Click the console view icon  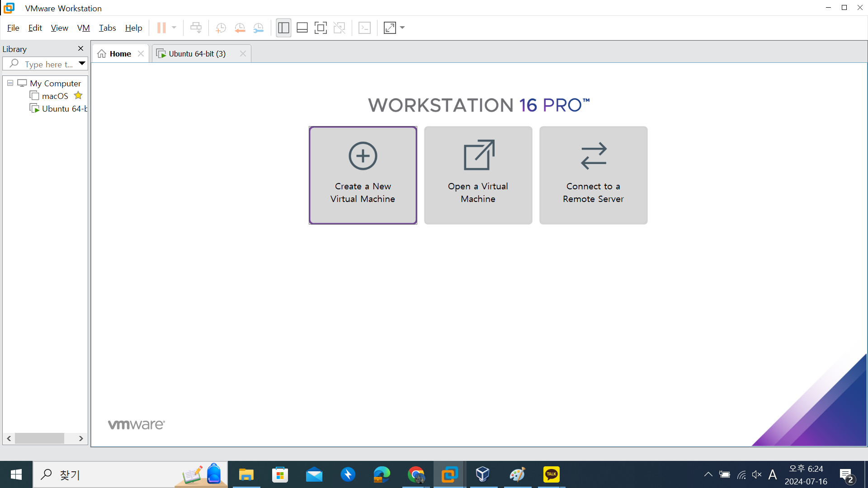click(x=364, y=28)
